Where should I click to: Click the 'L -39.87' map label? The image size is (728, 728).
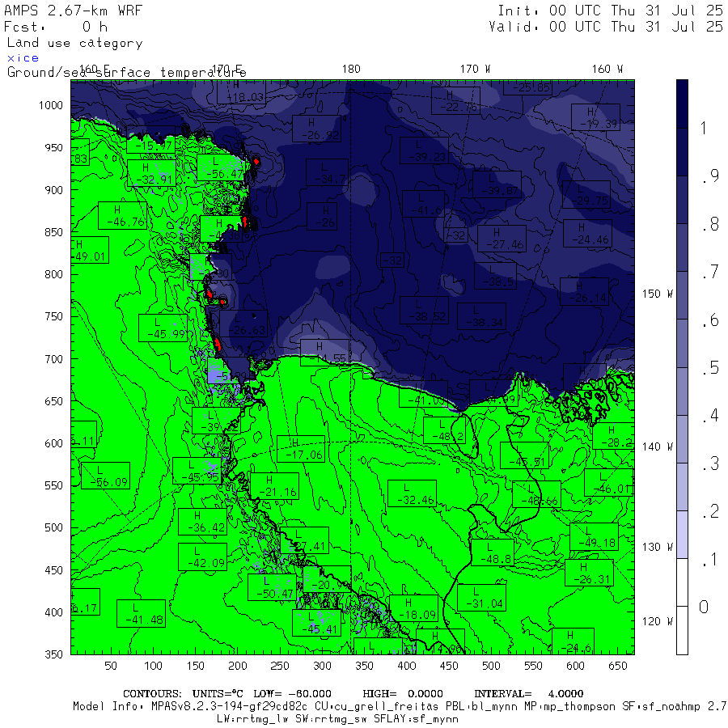(x=497, y=184)
